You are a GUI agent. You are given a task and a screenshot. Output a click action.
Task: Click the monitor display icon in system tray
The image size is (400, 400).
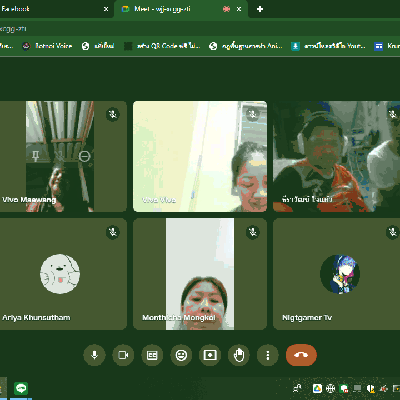point(357,388)
